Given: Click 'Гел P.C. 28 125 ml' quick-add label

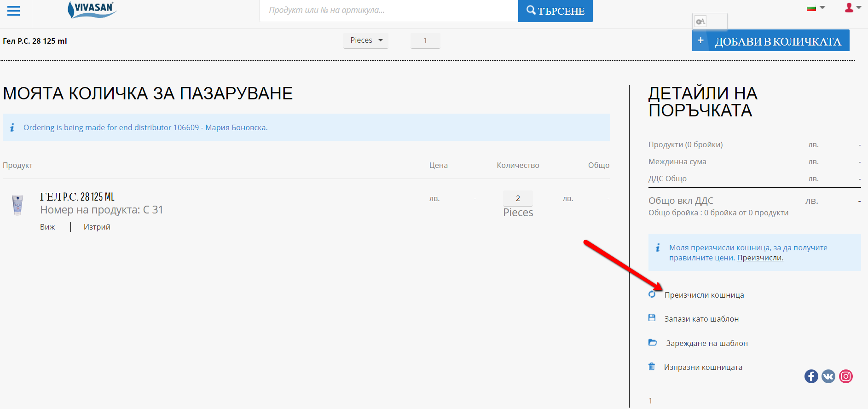Looking at the screenshot, I should point(35,41).
